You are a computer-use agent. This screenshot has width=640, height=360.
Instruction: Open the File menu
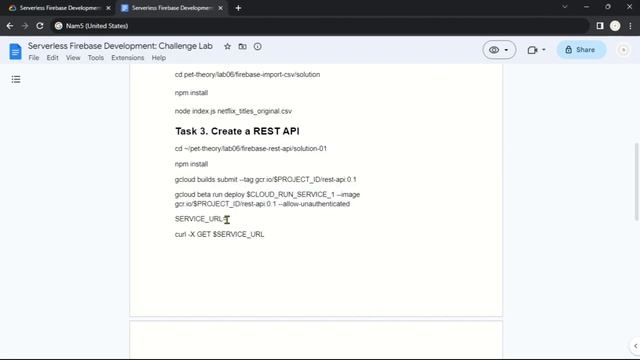click(34, 58)
